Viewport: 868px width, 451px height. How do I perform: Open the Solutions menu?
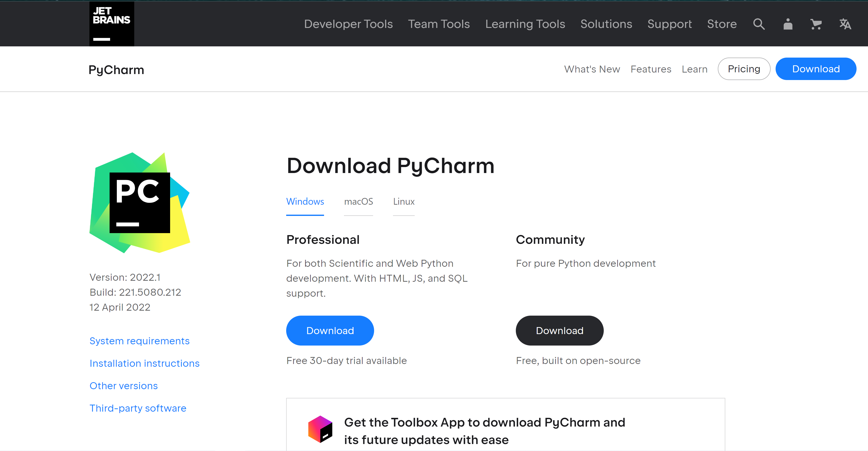tap(606, 24)
